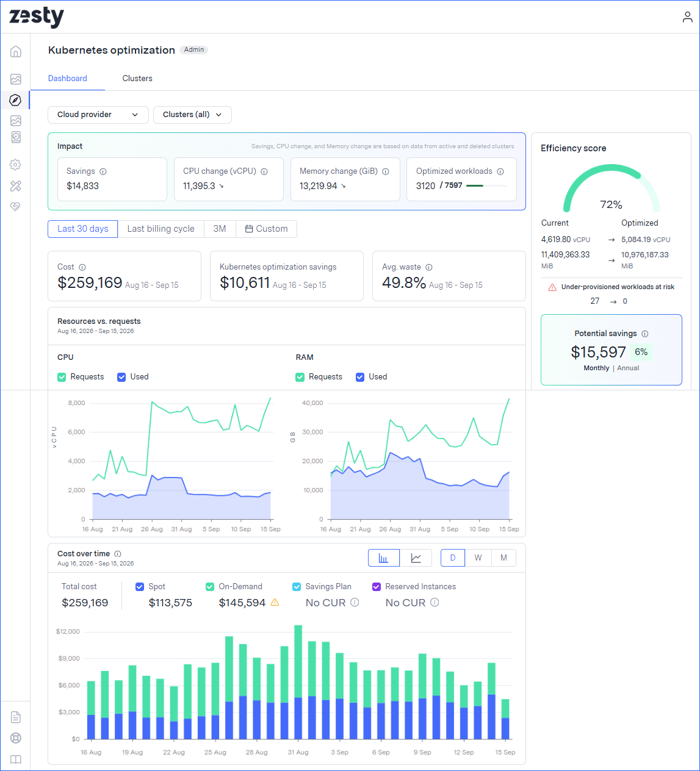Image resolution: width=700 pixels, height=771 pixels.
Task: Open the compass explore sidebar icon
Action: pyautogui.click(x=16, y=100)
